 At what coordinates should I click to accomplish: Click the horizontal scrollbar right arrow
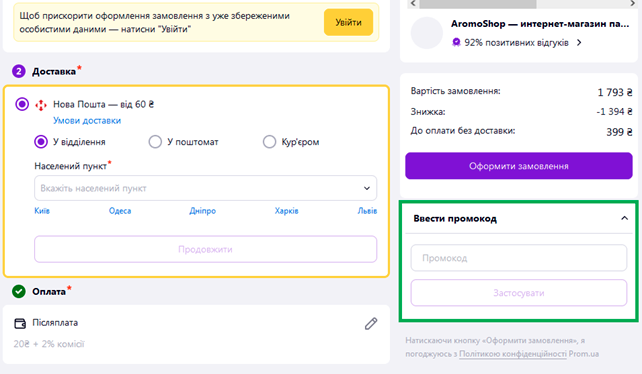[632, 4]
